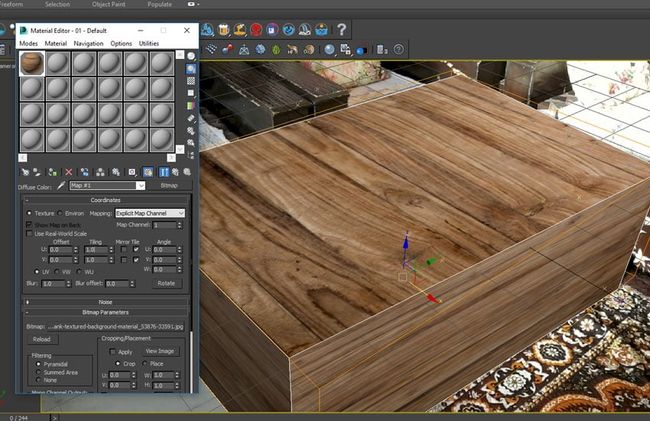Image resolution: width=650 pixels, height=421 pixels.
Task: Click Put to Library icon
Action: tap(116, 172)
